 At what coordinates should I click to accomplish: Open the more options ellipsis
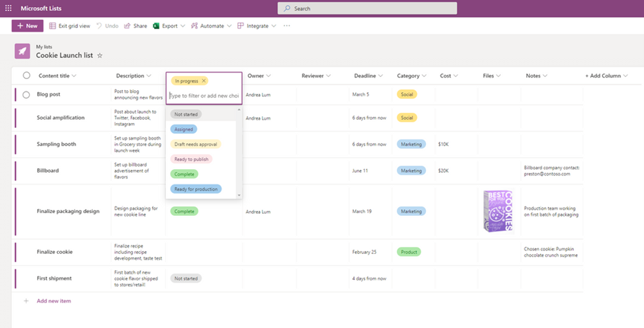[x=287, y=26]
